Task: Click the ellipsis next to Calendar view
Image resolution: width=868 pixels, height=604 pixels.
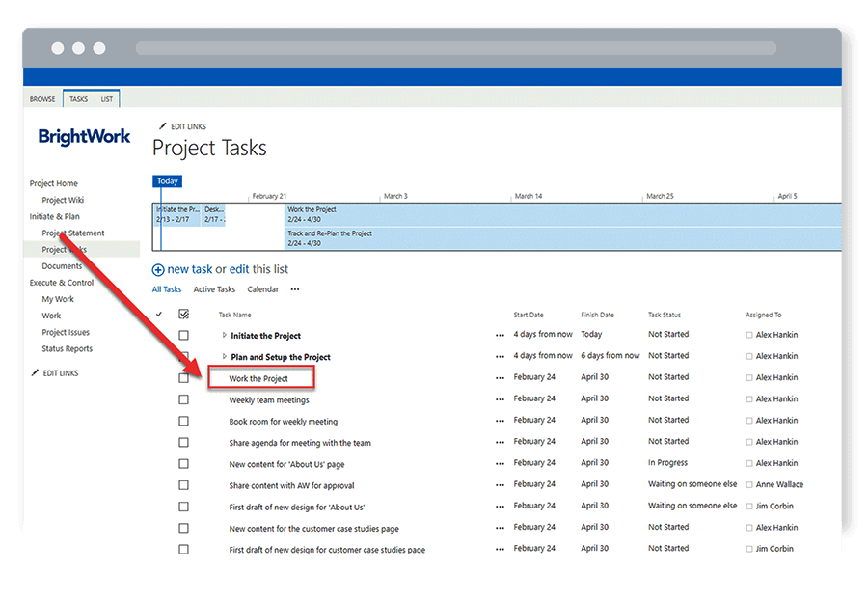Action: [295, 289]
